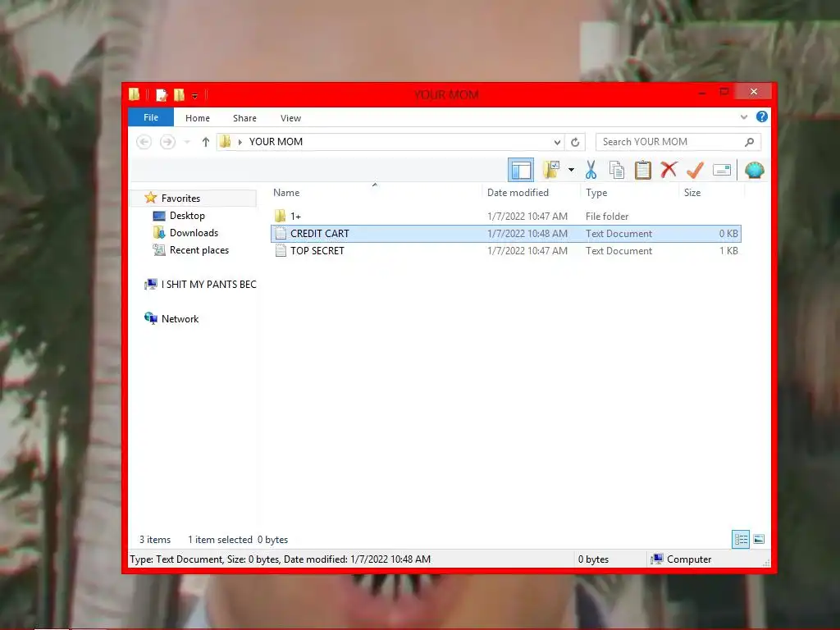Click the orange checkmark Properties icon
840x630 pixels.
click(695, 170)
